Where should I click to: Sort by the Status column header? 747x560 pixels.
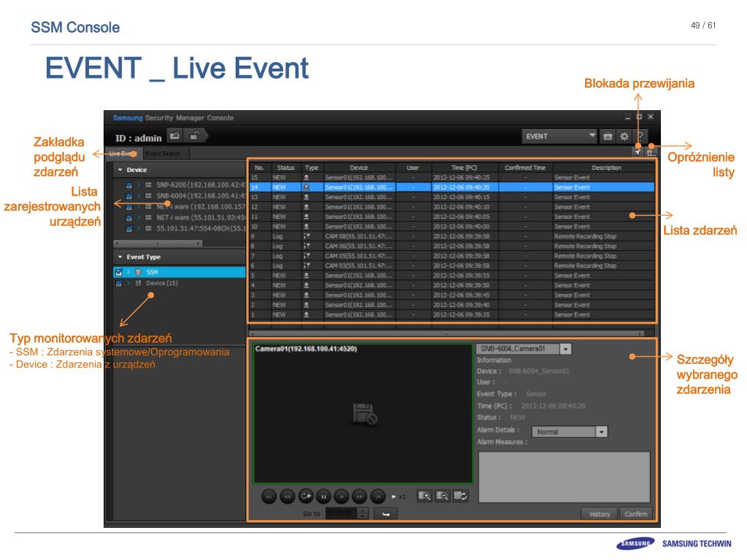286,168
